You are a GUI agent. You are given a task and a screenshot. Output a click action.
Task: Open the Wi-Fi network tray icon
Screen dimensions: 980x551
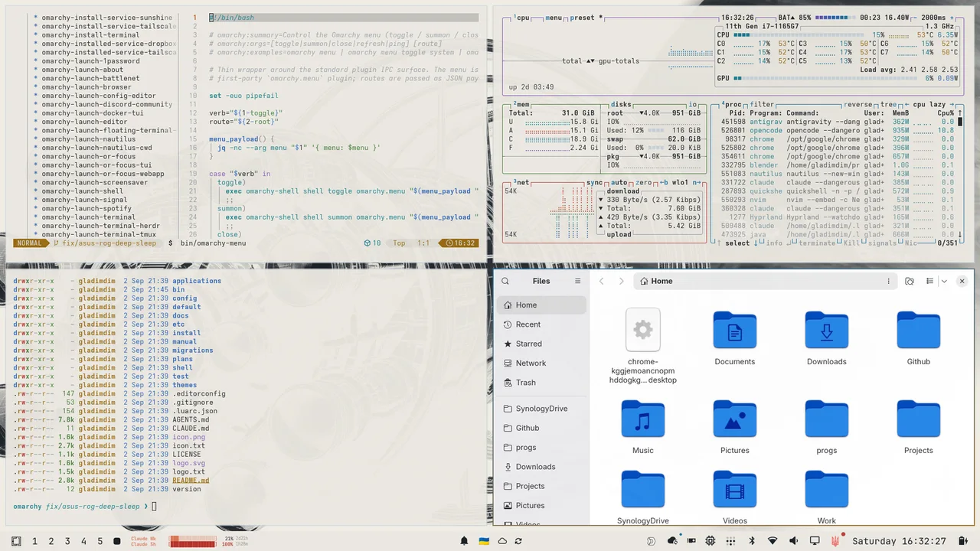point(773,541)
